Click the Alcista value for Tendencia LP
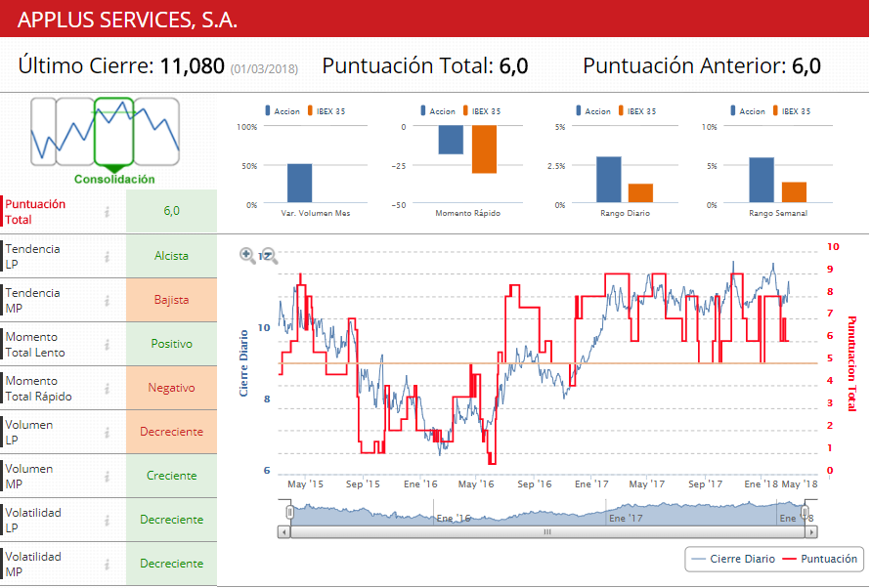The width and height of the screenshot is (871, 588). pyautogui.click(x=171, y=257)
